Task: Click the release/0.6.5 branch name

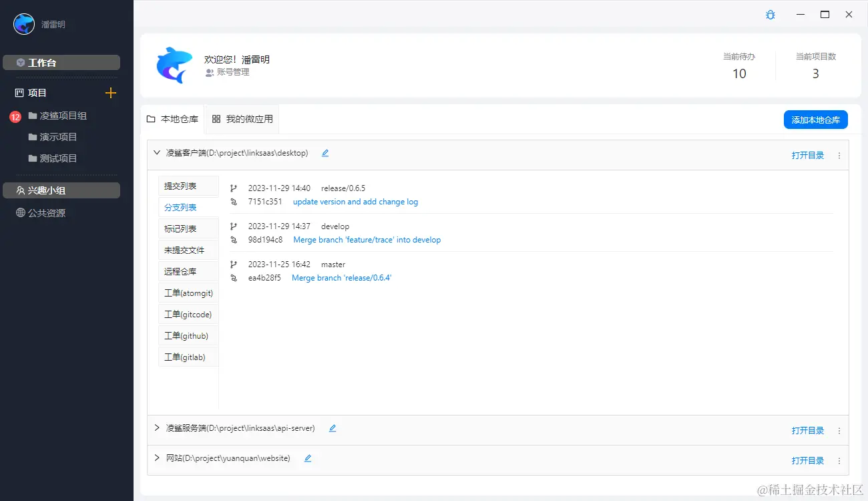Action: click(343, 188)
